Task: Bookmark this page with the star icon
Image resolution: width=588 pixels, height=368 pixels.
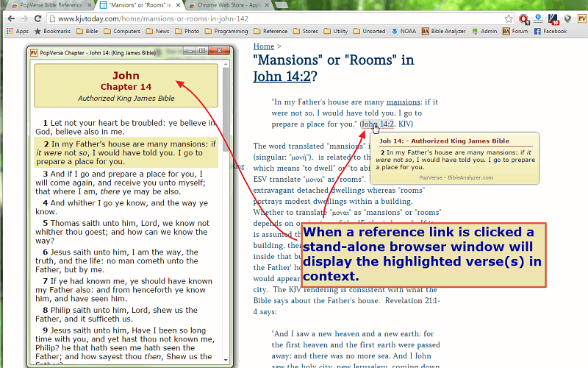Action: 509,18
